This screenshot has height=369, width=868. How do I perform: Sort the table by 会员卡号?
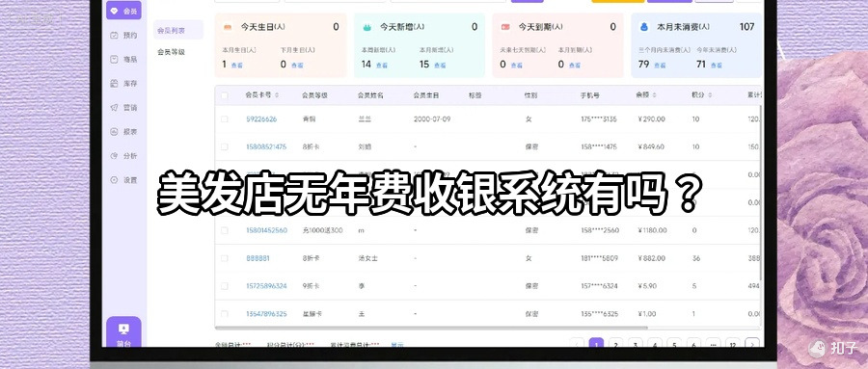(x=277, y=95)
